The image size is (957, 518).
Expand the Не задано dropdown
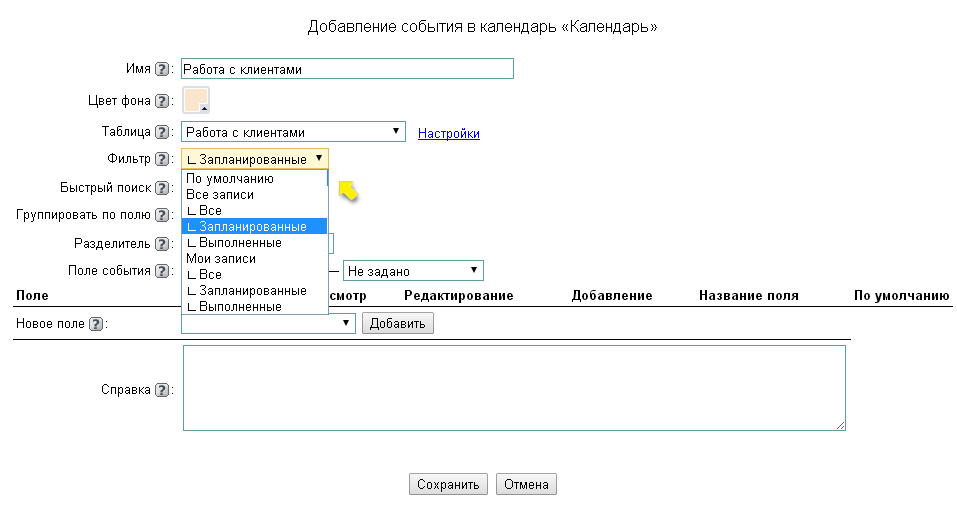tap(413, 271)
